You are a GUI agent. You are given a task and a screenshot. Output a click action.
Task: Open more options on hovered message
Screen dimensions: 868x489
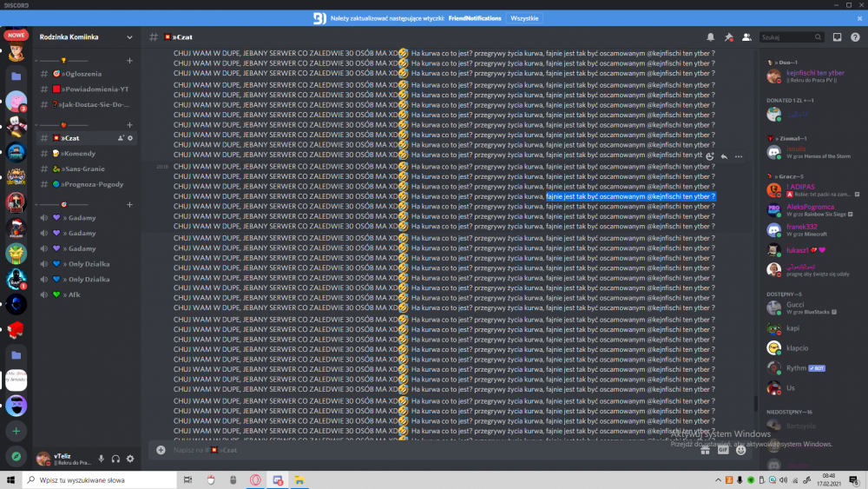coord(739,156)
